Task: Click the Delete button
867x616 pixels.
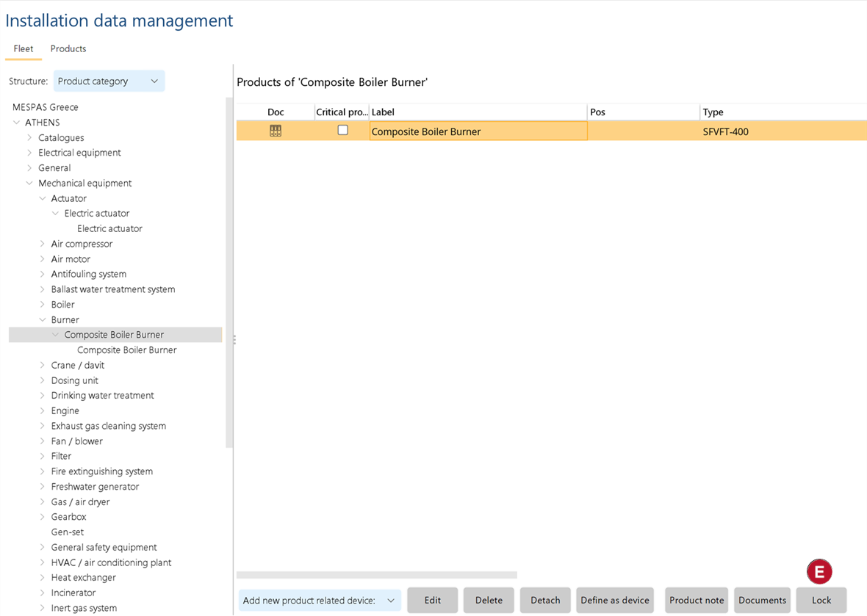Action: point(489,601)
